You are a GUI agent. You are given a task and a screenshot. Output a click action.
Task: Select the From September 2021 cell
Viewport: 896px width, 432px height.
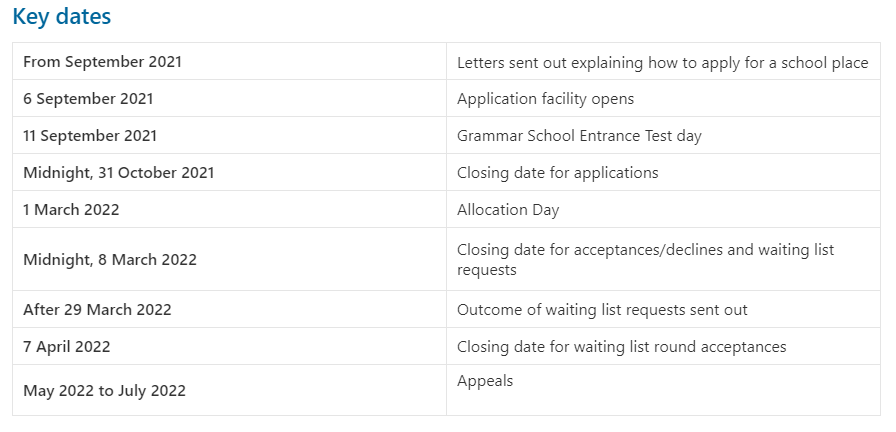pos(229,61)
